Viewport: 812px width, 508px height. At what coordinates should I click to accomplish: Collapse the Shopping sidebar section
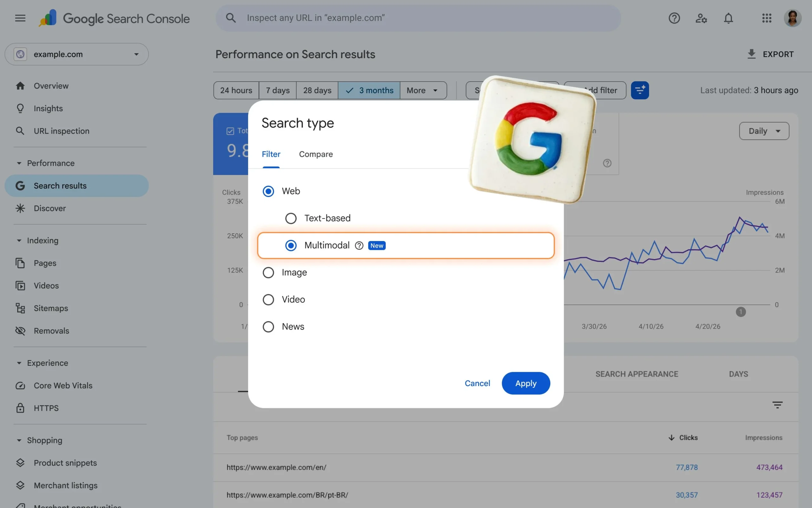(x=19, y=440)
